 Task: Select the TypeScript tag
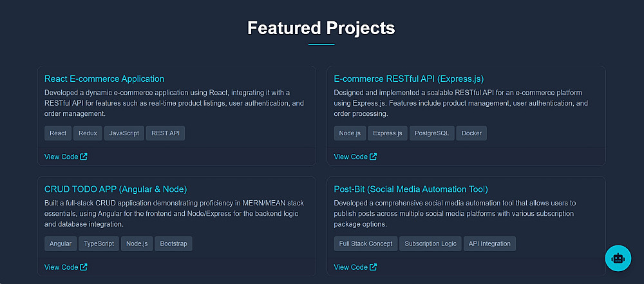pos(99,243)
